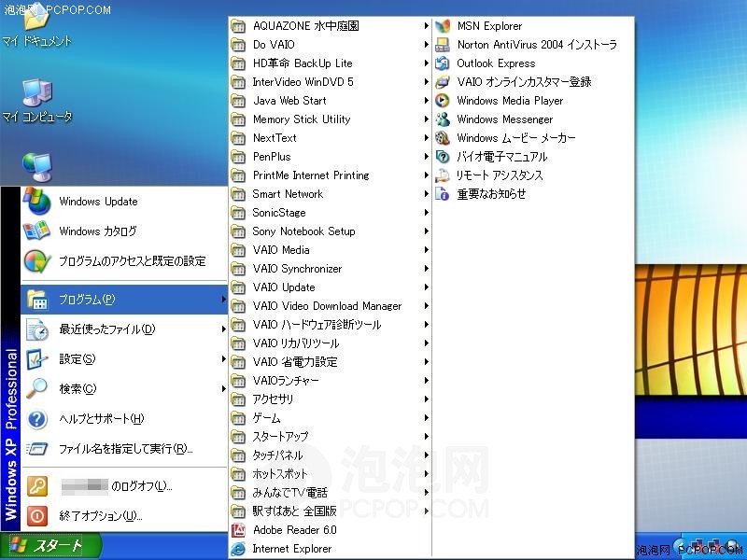Open MSN Explorer icon
The width and height of the screenshot is (747, 560).
point(443,26)
